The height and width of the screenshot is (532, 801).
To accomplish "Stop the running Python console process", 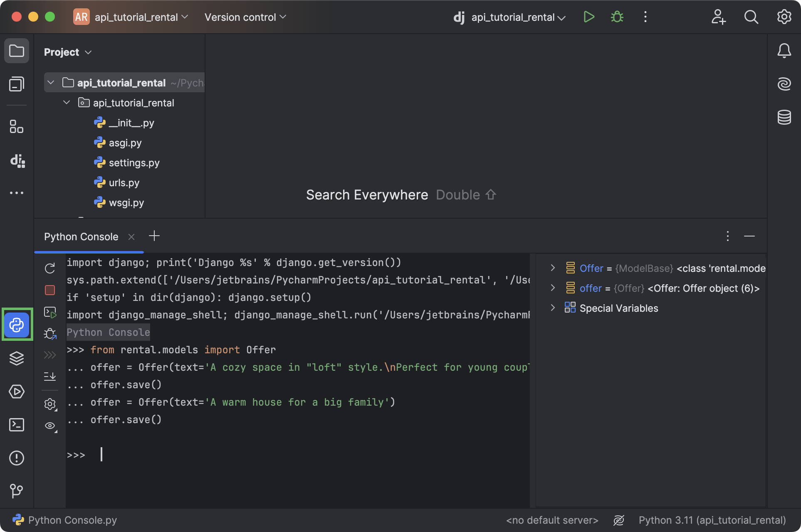I will 49,290.
